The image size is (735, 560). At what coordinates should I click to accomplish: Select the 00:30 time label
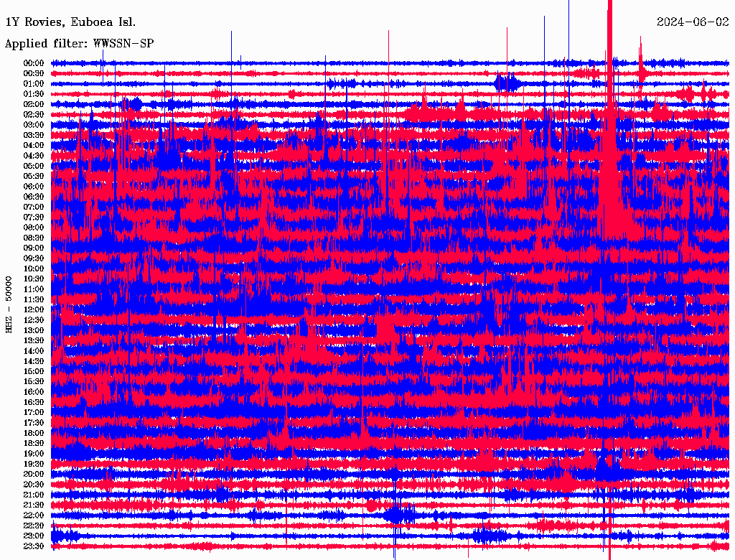pyautogui.click(x=34, y=74)
